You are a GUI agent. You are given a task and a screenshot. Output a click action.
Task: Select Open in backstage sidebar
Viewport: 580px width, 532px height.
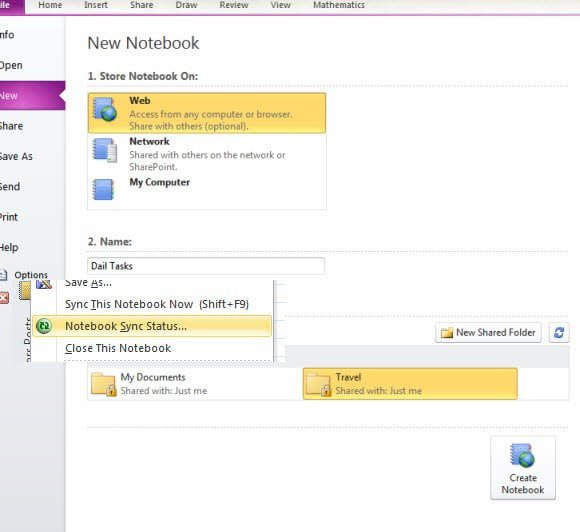click(33, 65)
